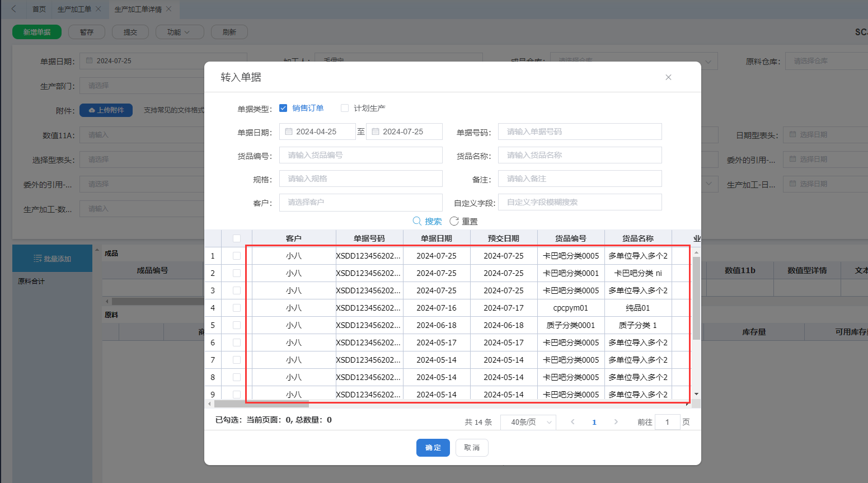Check the checkbox of row 6
Screen dimensions: 868x483
237,343
